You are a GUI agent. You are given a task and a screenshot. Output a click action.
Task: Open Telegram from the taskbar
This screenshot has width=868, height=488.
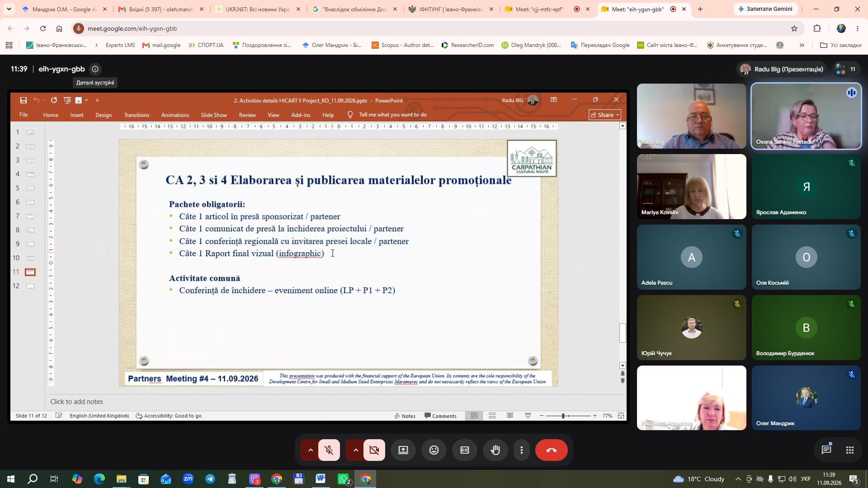coord(210,479)
